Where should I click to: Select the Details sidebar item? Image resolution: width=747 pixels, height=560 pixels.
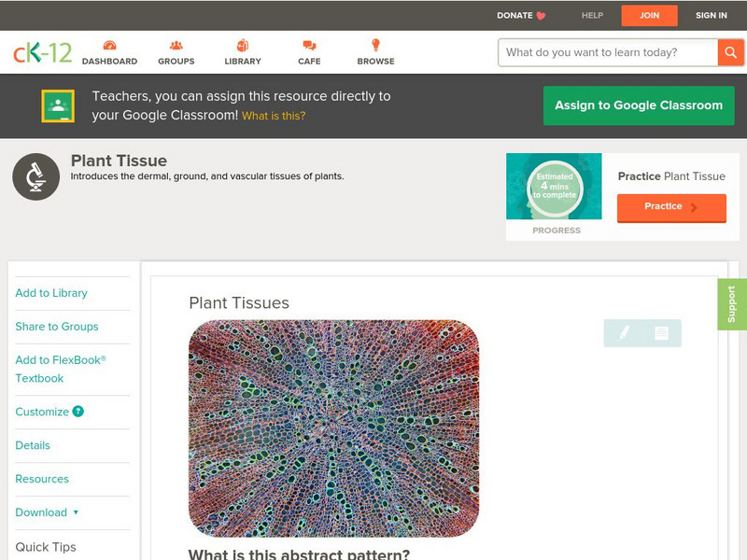click(x=33, y=445)
